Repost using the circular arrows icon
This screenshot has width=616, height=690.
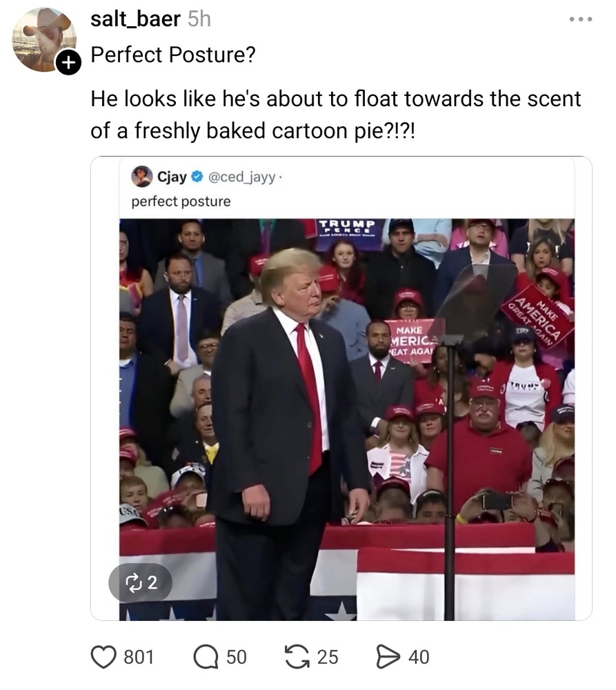pyautogui.click(x=297, y=657)
